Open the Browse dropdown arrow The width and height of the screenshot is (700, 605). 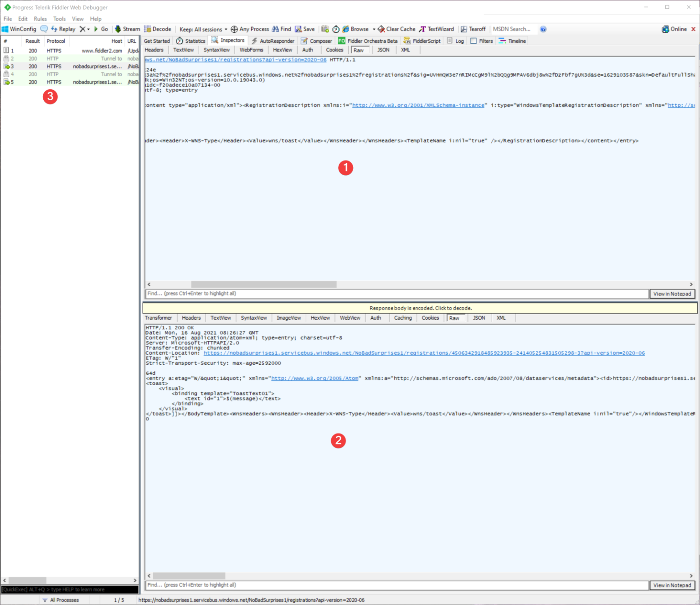(374, 29)
